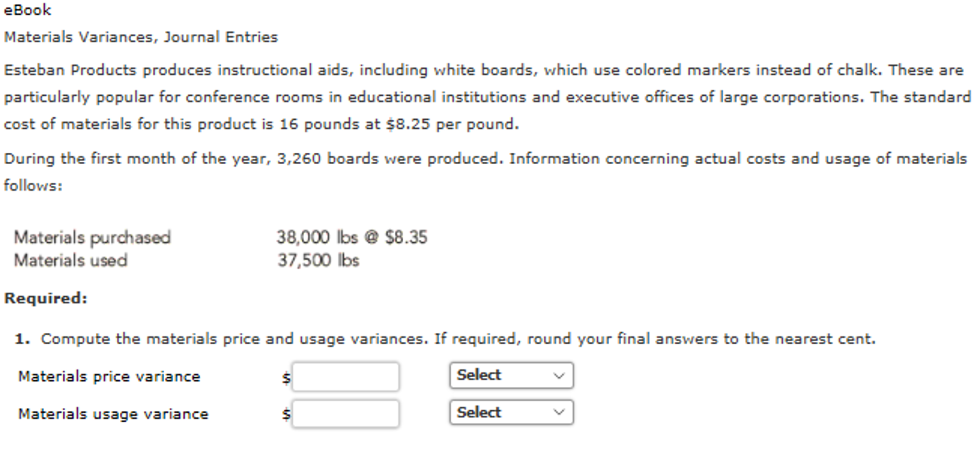Click inside the Materials usage variance input field
The height and width of the screenshot is (473, 980).
click(345, 413)
